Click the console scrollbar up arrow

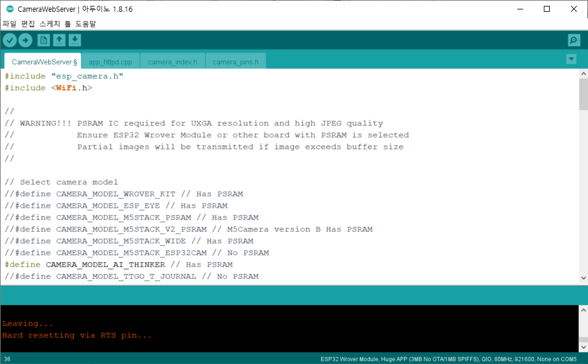coord(583,310)
